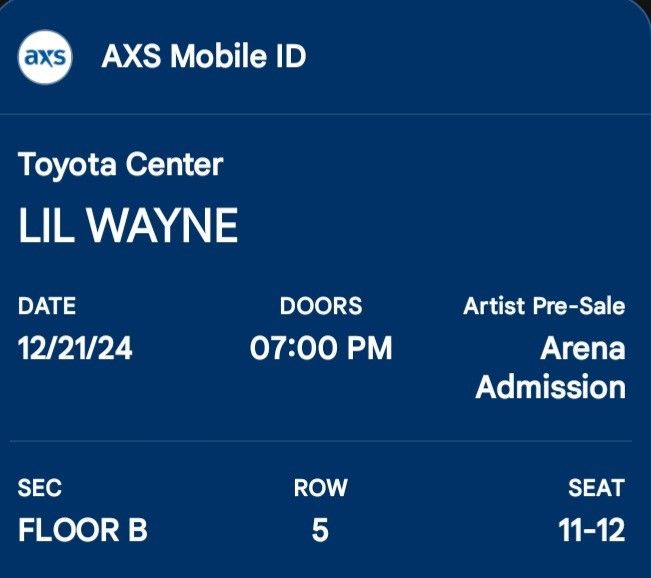Tap the LIL WAYNE event title

[x=128, y=227]
